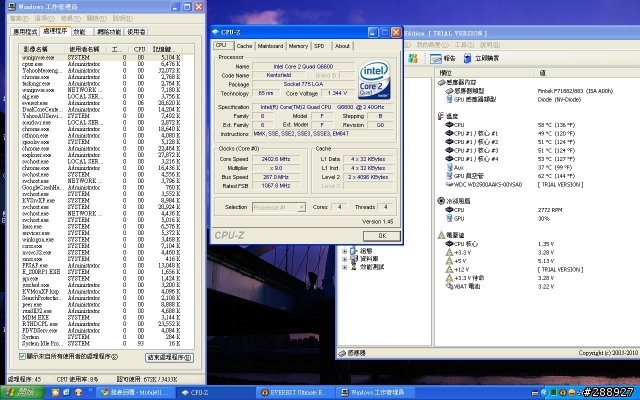Viewport: 640px width, 400px height.
Task: Click the Aux temperature row icon
Action: [x=449, y=167]
